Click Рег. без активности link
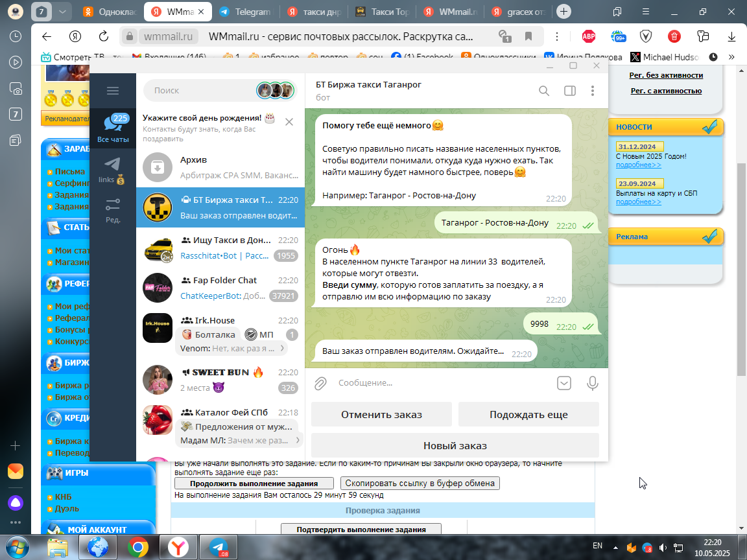This screenshot has width=747, height=560. (666, 75)
